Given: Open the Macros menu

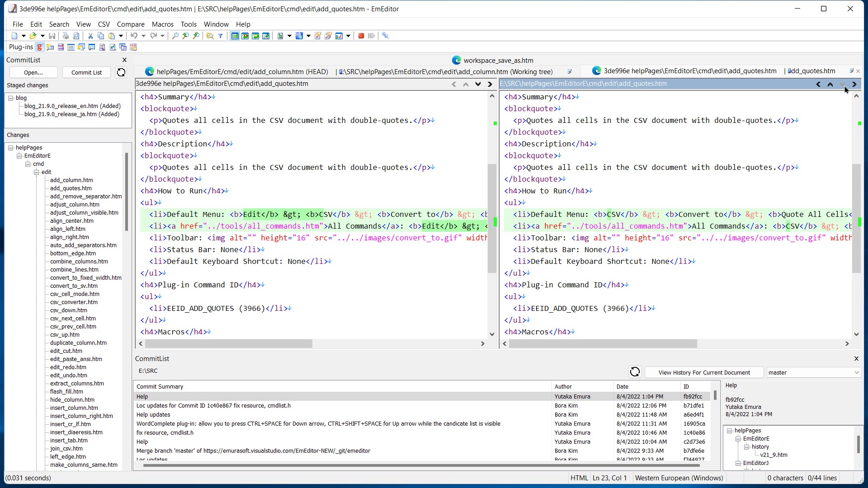Looking at the screenshot, I should tap(162, 24).
